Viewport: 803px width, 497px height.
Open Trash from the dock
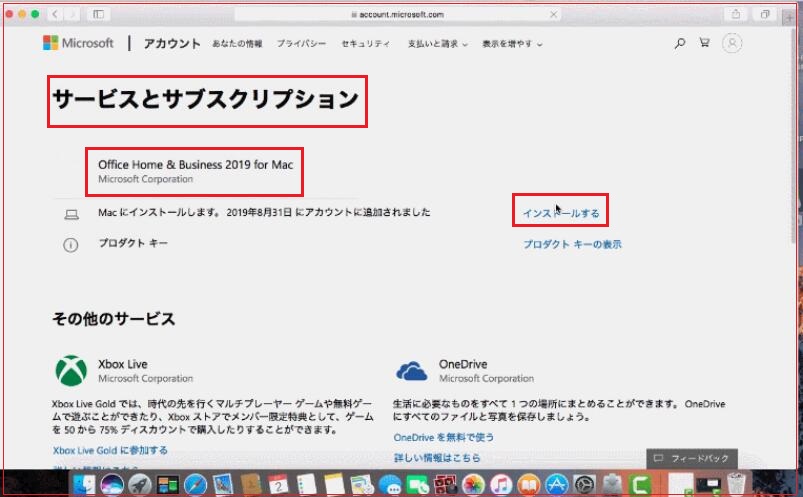[736, 484]
